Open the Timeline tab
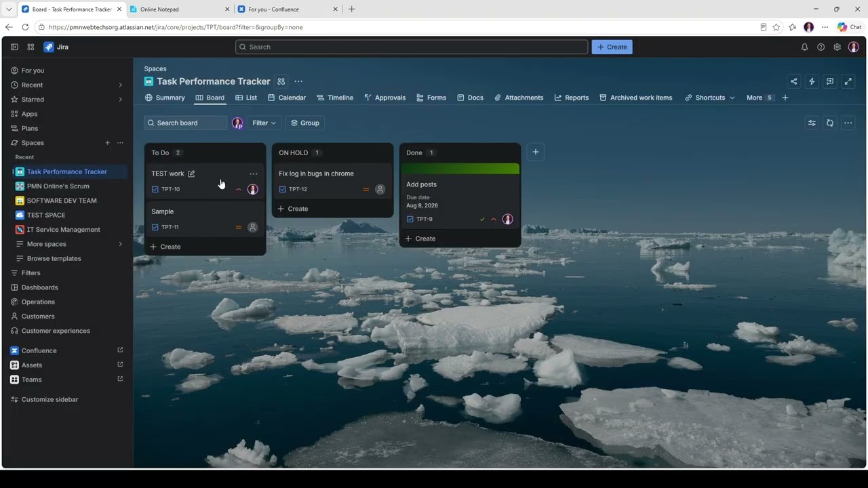 pyautogui.click(x=334, y=98)
